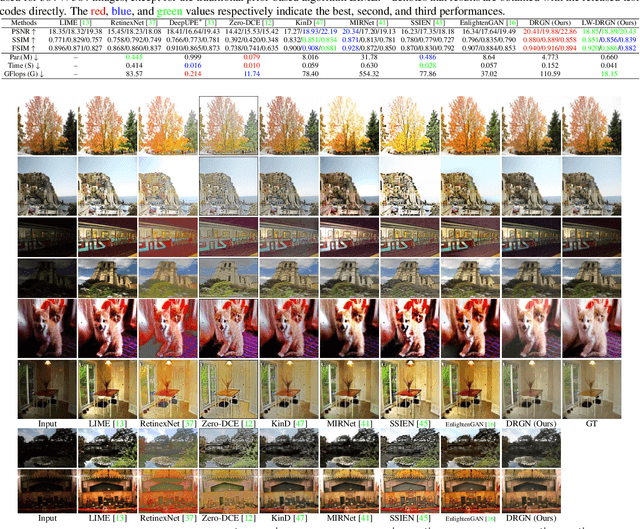Image resolution: width=640 pixels, height=529 pixels.
Task: Select the Zero-DCE theater stage image
Action: pos(229,491)
